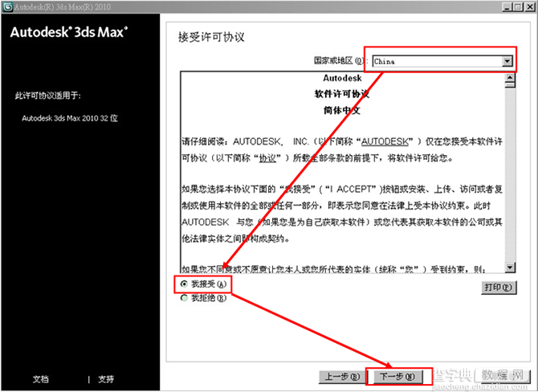Viewport: 538px width, 392px height.
Task: Click the license agreement scrollbar thumb
Action: click(x=510, y=85)
